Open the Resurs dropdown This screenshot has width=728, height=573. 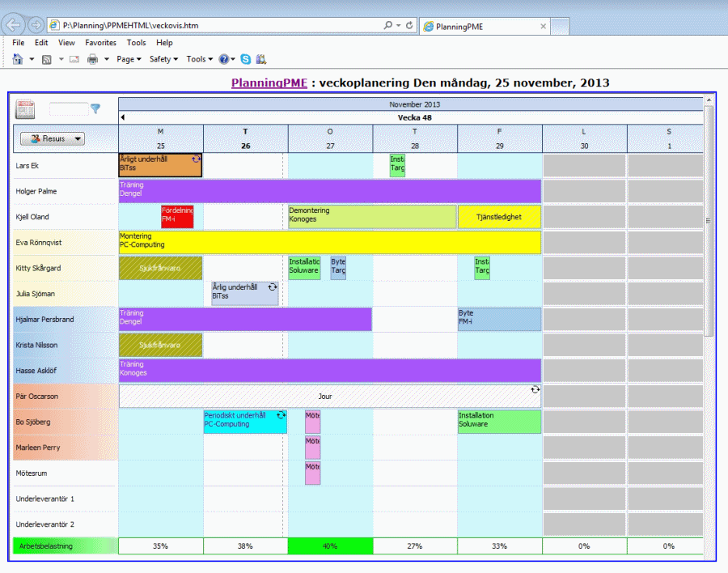[51, 138]
